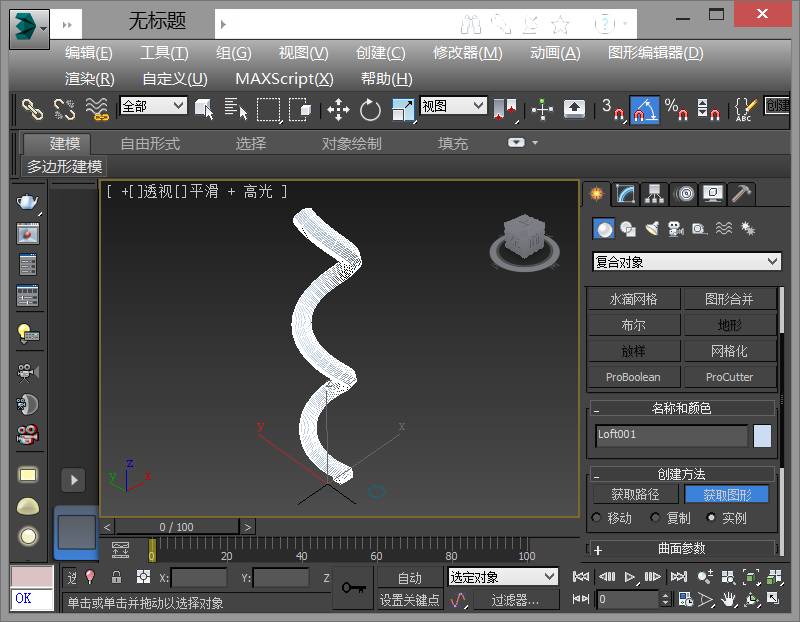Image resolution: width=800 pixels, height=622 pixels.
Task: Click the Play Animation button
Action: 630,577
